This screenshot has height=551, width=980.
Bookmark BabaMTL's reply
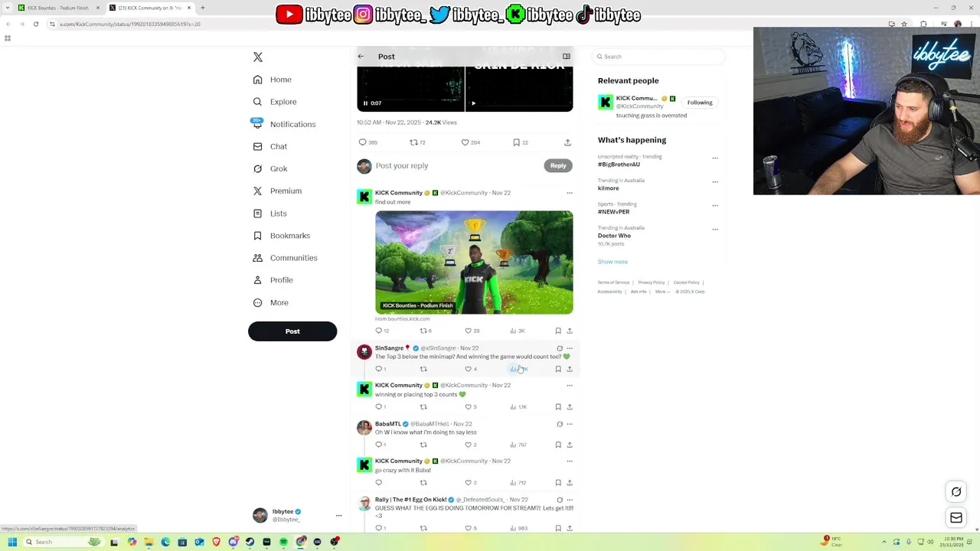[x=558, y=445]
